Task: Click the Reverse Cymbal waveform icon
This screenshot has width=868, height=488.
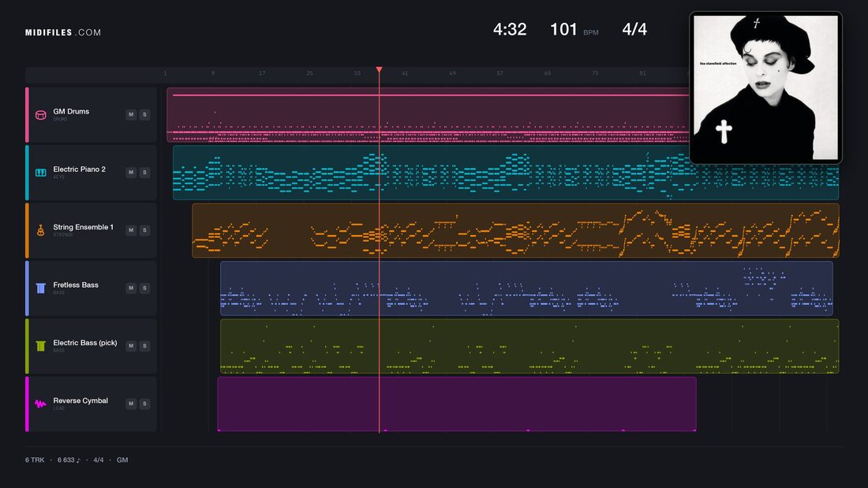Action: [x=40, y=404]
